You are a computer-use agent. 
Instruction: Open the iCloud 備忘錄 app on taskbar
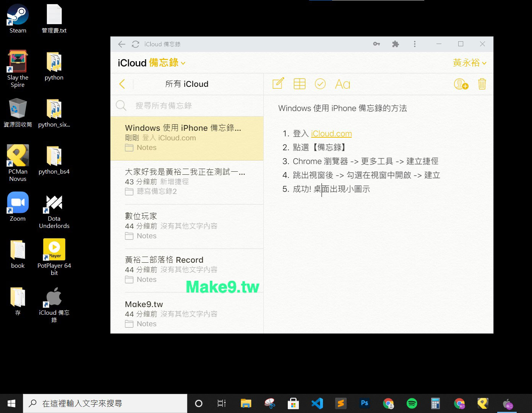pyautogui.click(x=508, y=403)
